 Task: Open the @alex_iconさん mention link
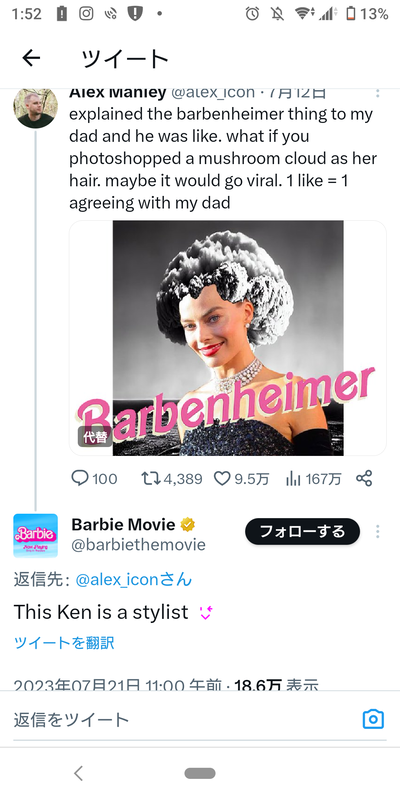(134, 580)
